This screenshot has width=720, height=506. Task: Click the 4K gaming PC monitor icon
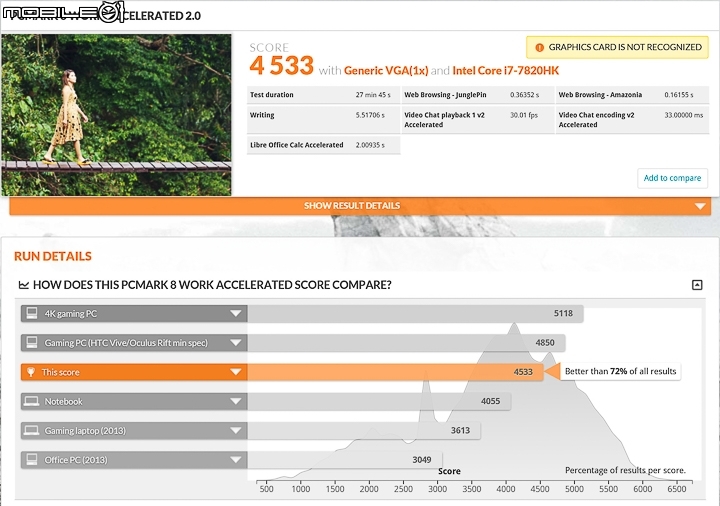[32, 313]
